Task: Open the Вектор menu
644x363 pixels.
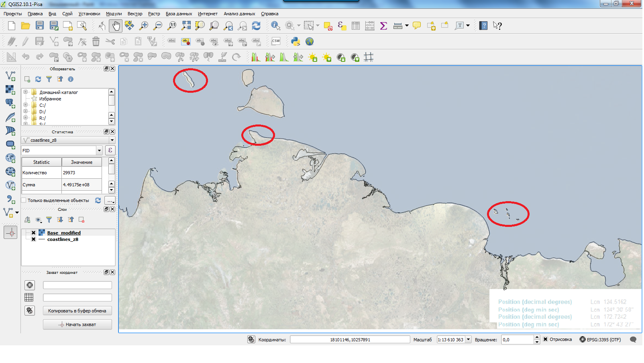Action: click(135, 14)
